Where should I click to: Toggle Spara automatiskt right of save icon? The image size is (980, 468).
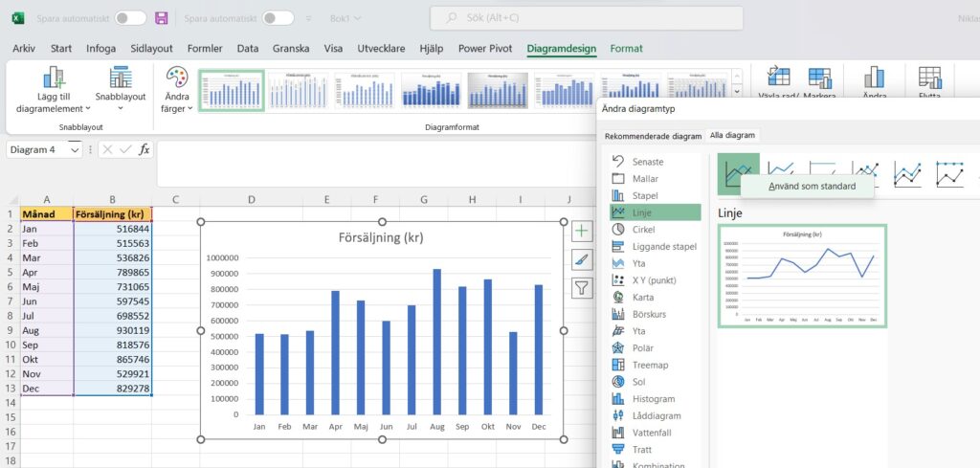click(x=278, y=18)
